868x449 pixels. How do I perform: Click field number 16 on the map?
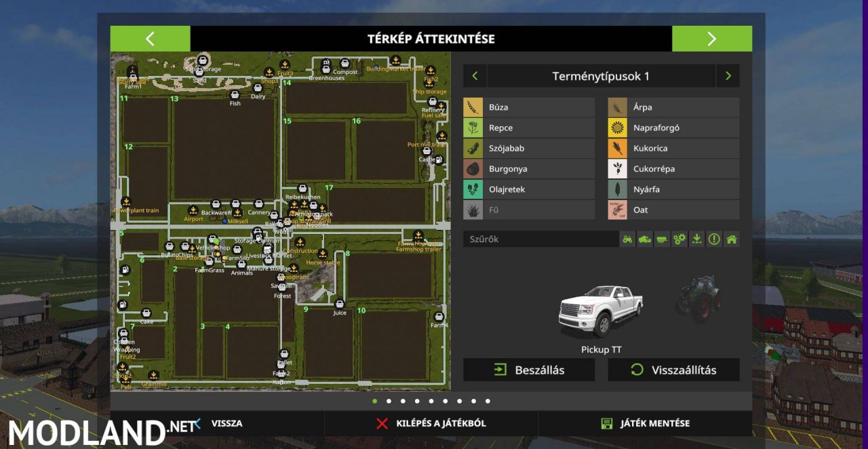(356, 121)
